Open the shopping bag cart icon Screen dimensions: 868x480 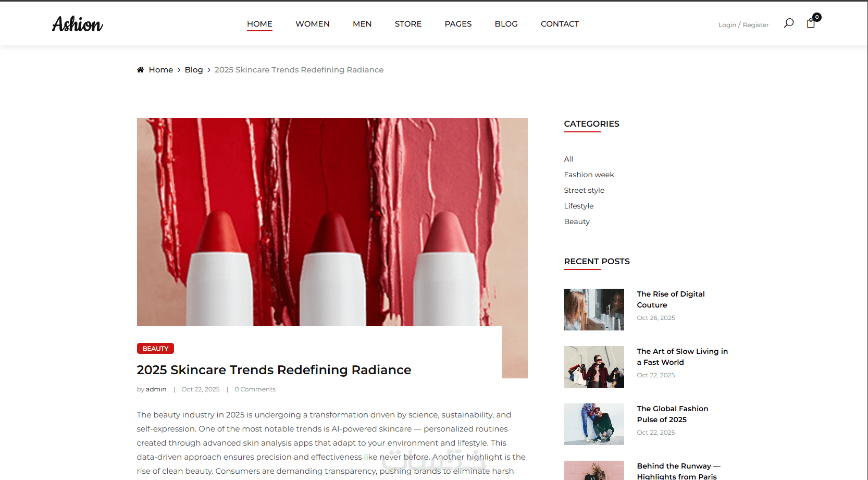pos(811,23)
